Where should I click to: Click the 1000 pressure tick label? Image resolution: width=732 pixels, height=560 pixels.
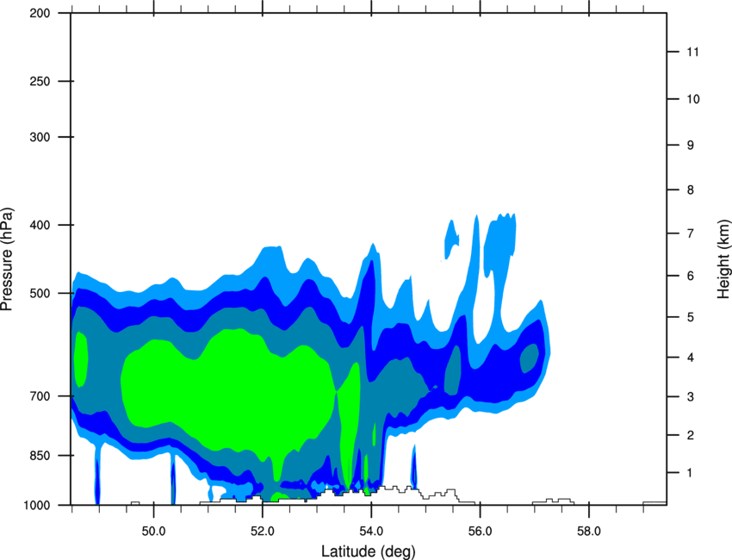pyautogui.click(x=37, y=505)
